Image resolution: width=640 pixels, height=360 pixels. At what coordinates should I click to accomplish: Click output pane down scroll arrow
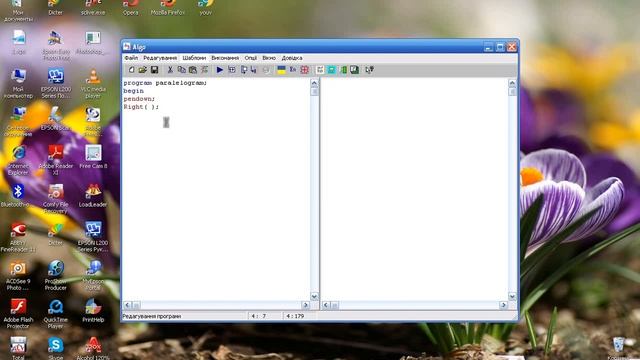tap(512, 296)
